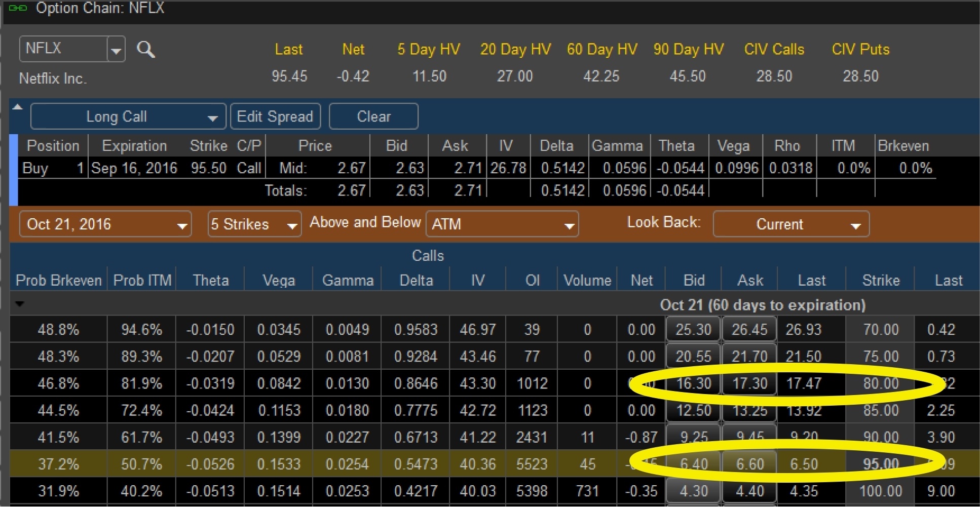Click the "Totals:" row label
This screenshot has height=507, width=980.
(286, 190)
